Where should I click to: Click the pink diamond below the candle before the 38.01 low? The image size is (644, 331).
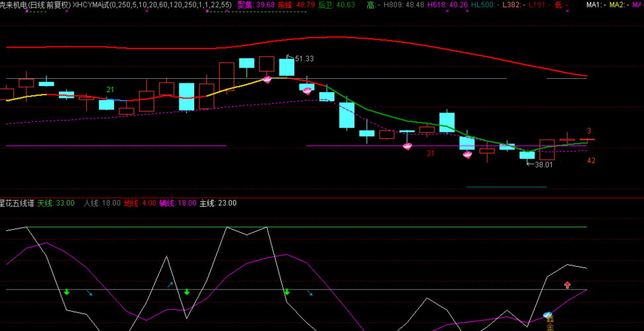click(x=467, y=155)
